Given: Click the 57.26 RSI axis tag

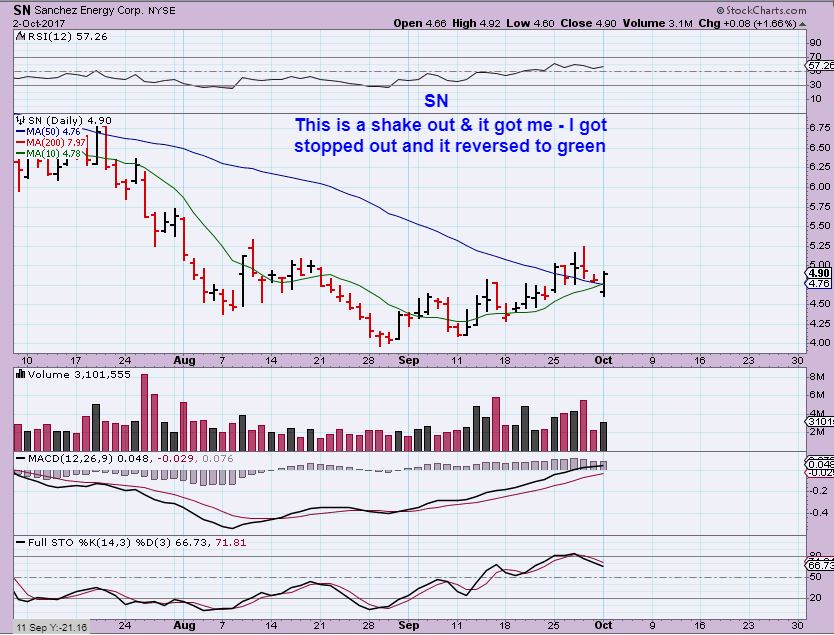Looking at the screenshot, I should tap(820, 65).
